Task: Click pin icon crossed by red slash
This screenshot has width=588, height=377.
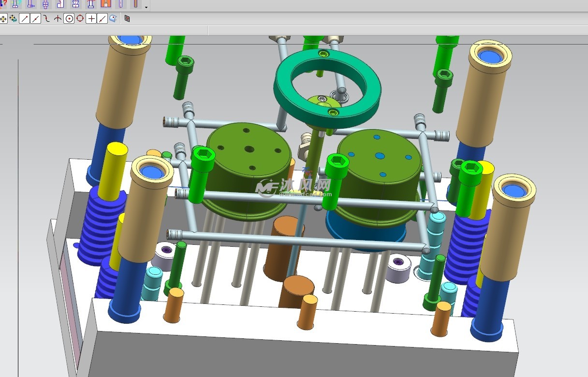Action: 90,4
